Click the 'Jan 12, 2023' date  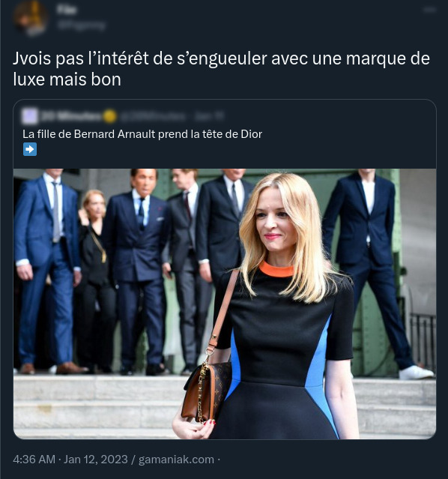pos(96,460)
